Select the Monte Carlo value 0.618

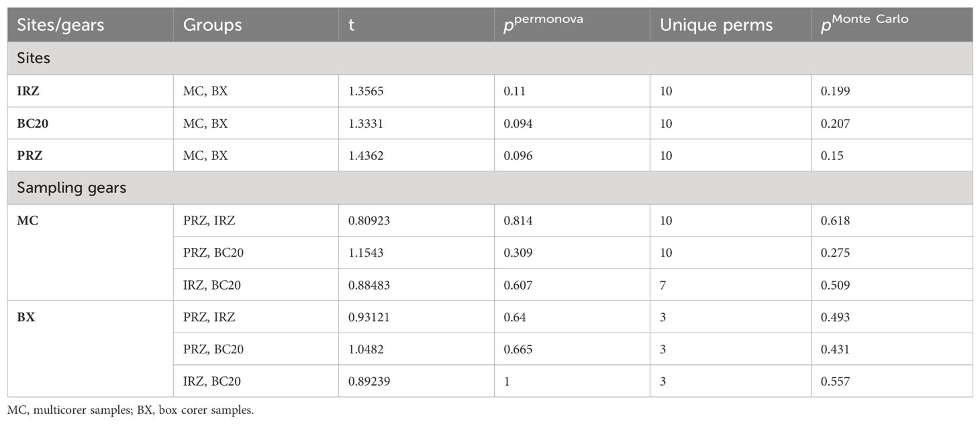(x=836, y=220)
